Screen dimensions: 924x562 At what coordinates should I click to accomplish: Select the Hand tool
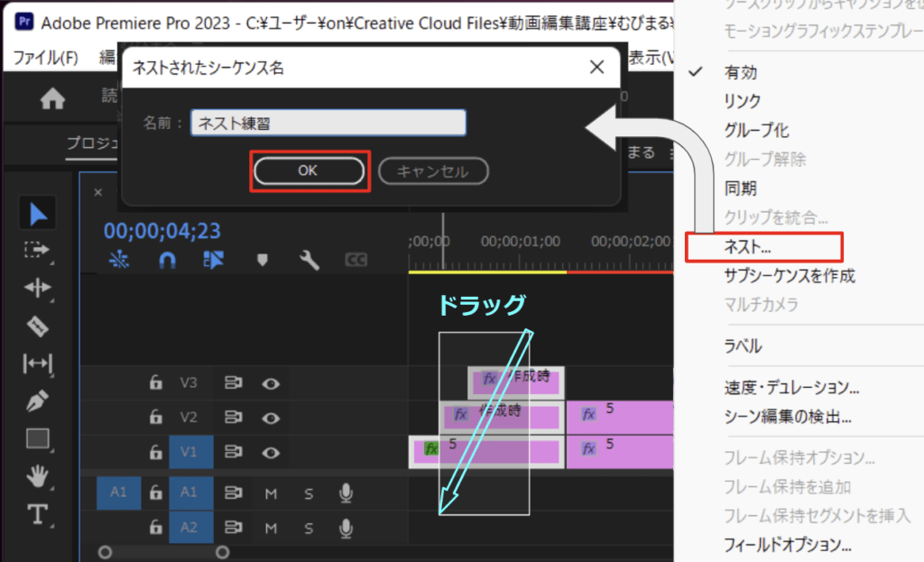click(x=38, y=475)
